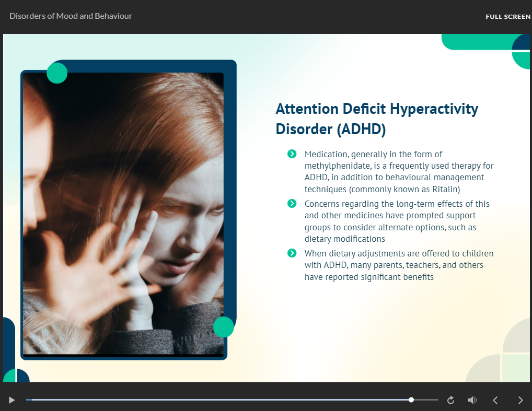Click green chevron bullet beside 'Concerns regarding'

[292, 204]
